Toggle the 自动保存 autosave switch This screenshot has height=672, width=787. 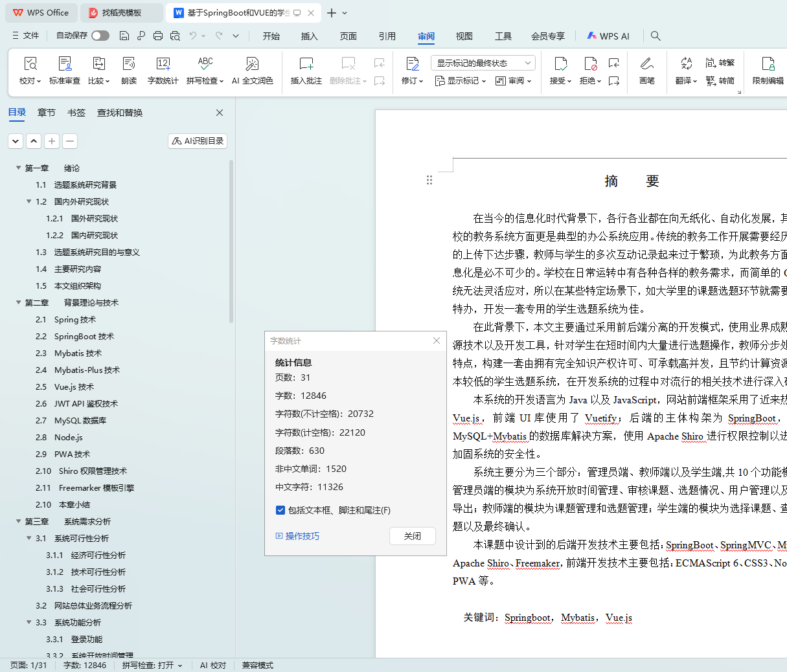[100, 36]
